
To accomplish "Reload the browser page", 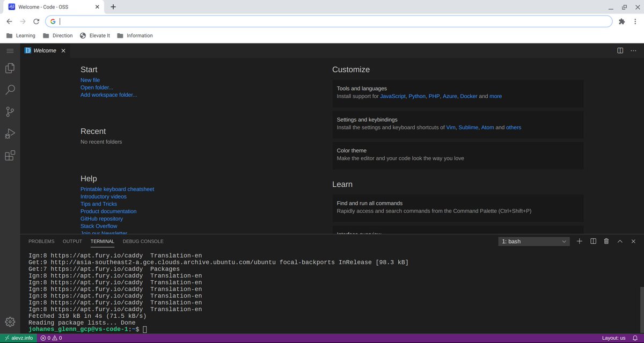I will pos(36,21).
